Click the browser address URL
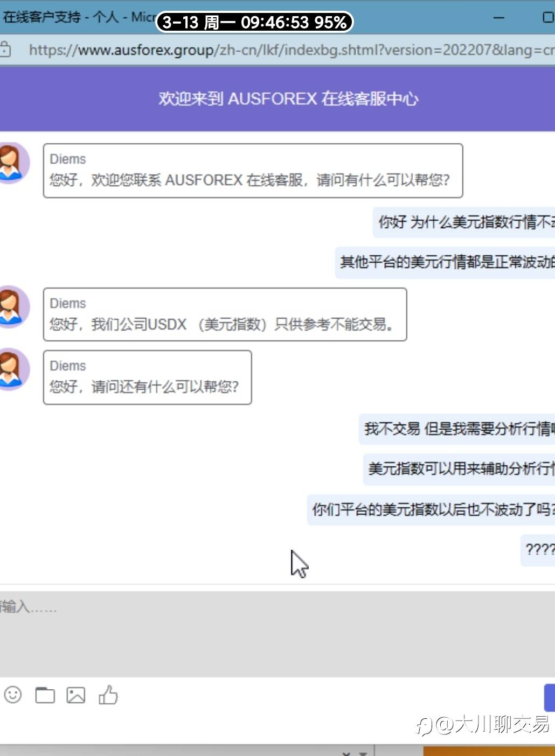This screenshot has height=756, width=555. coord(292,50)
